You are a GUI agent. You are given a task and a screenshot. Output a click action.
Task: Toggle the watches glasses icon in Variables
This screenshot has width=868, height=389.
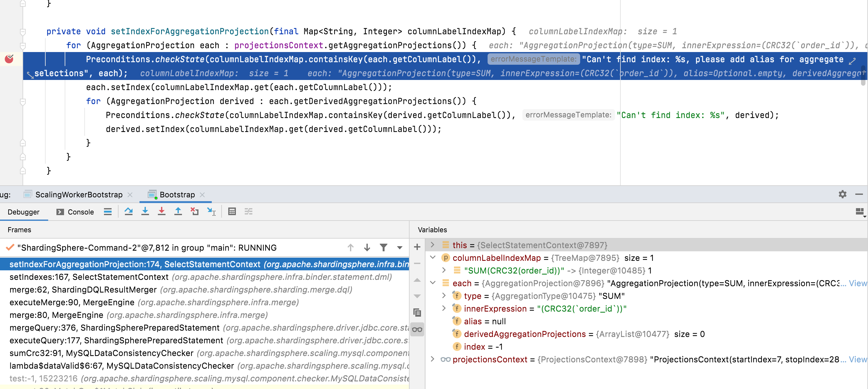coord(417,330)
